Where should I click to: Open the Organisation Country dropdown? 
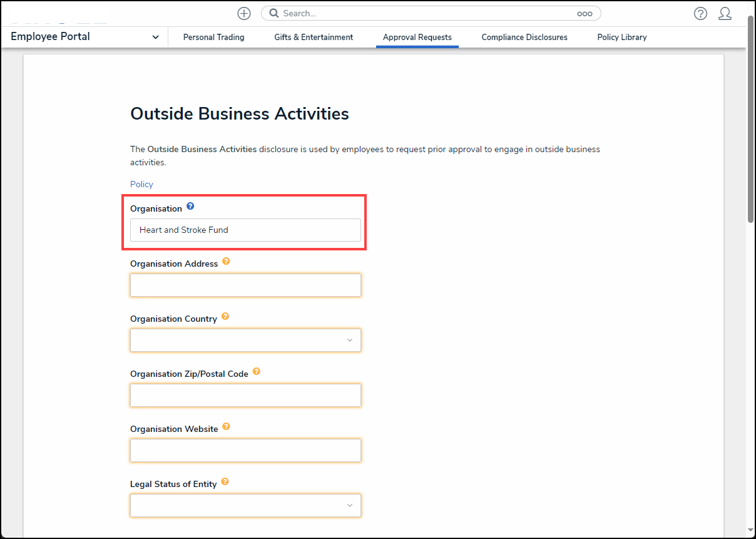point(245,340)
